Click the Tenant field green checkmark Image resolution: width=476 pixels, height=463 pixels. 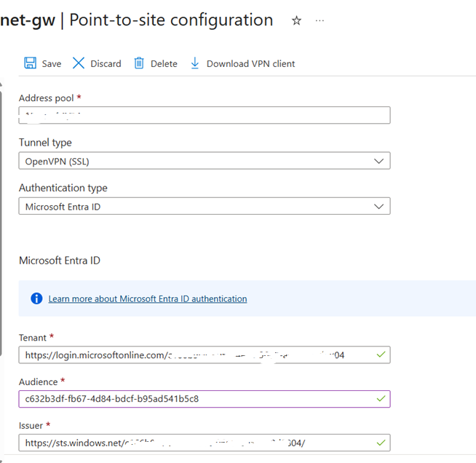click(x=381, y=355)
